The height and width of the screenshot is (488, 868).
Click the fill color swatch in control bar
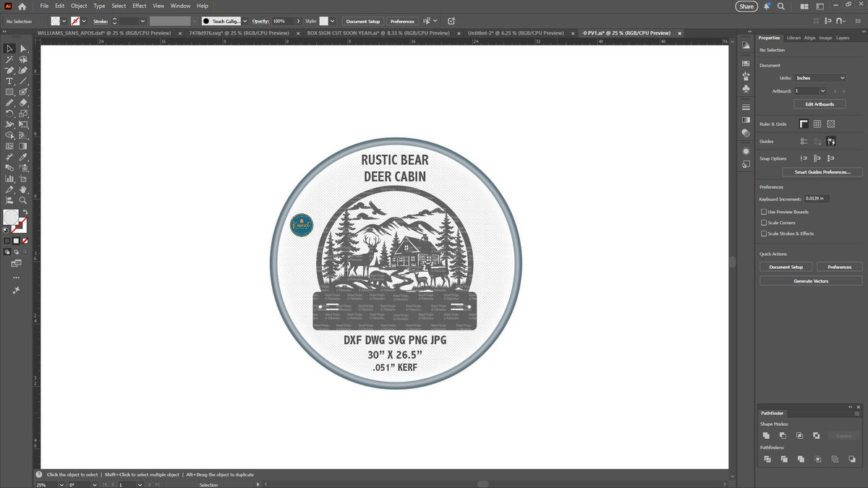[x=55, y=22]
